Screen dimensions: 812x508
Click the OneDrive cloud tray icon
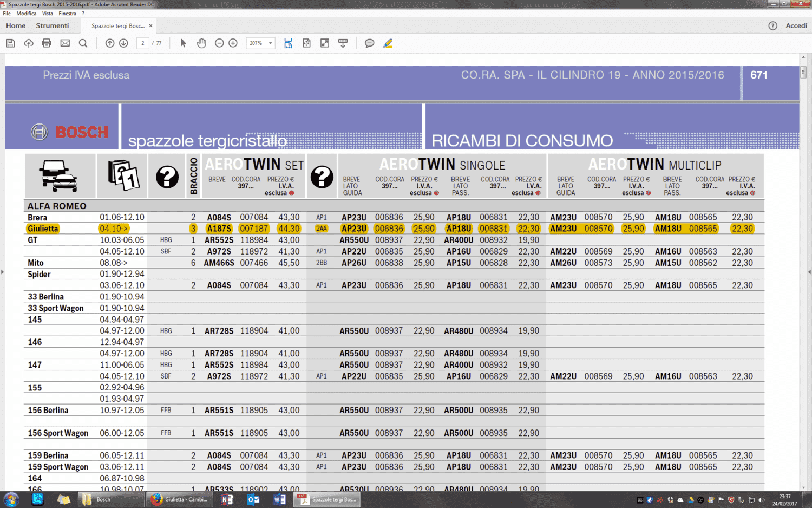pyautogui.click(x=680, y=500)
